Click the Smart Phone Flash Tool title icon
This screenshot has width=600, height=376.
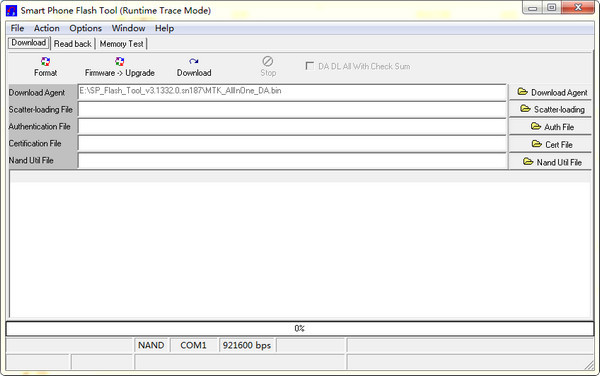coord(11,10)
